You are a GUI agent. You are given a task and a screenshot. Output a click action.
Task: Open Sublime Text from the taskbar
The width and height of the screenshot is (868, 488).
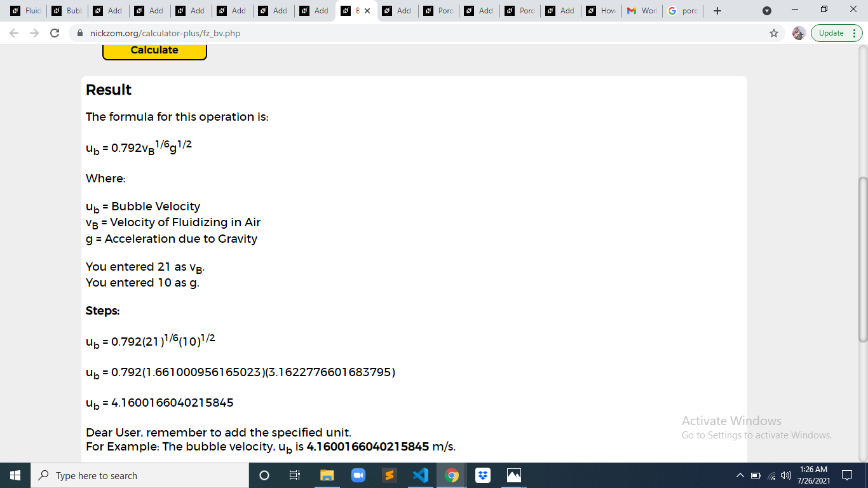pyautogui.click(x=389, y=475)
